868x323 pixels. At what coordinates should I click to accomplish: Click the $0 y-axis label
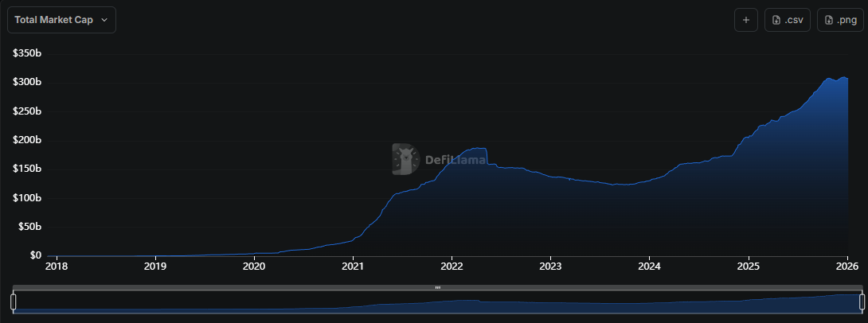click(36, 255)
